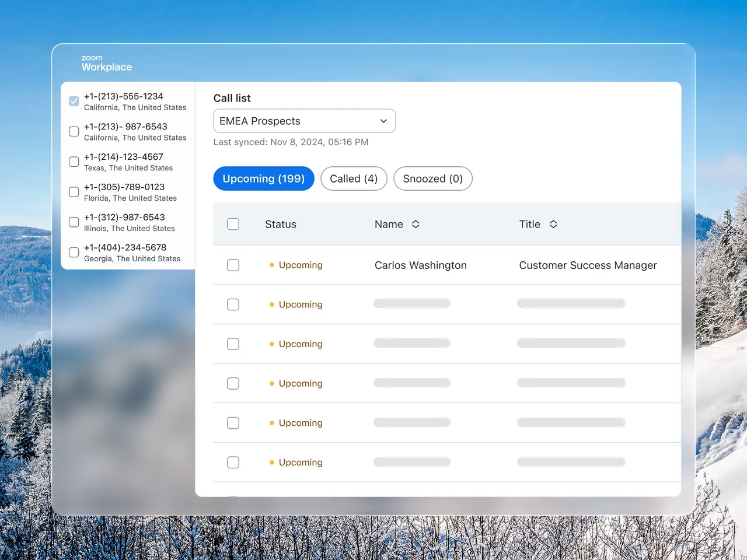Switch to the Upcoming (199) tab
The height and width of the screenshot is (560, 747).
(x=264, y=178)
